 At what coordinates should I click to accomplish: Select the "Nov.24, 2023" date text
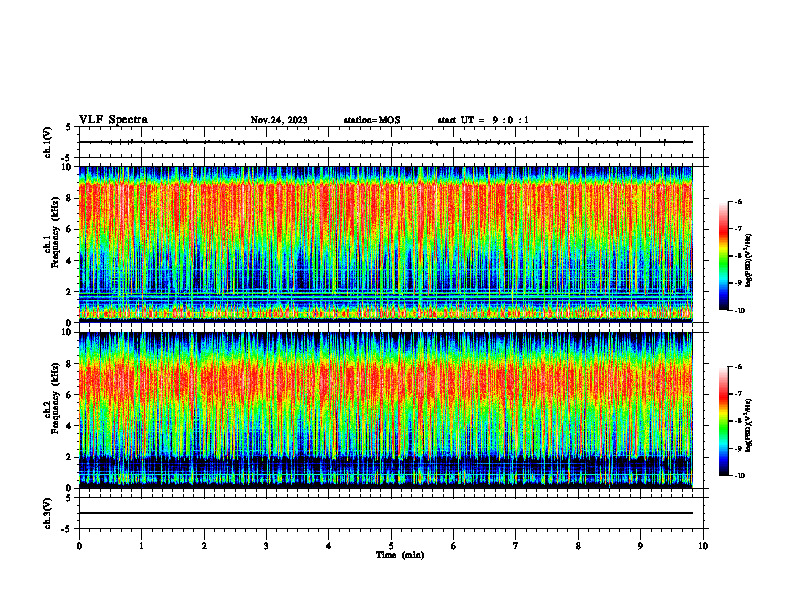(279, 120)
